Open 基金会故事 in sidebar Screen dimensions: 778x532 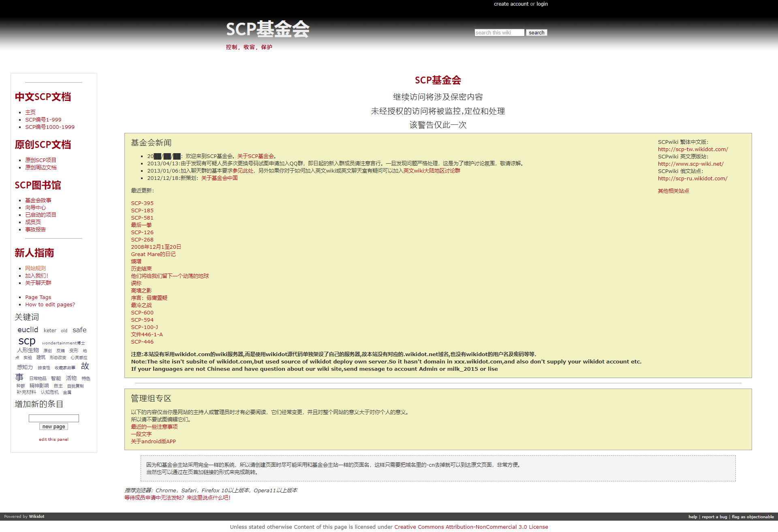[38, 201]
